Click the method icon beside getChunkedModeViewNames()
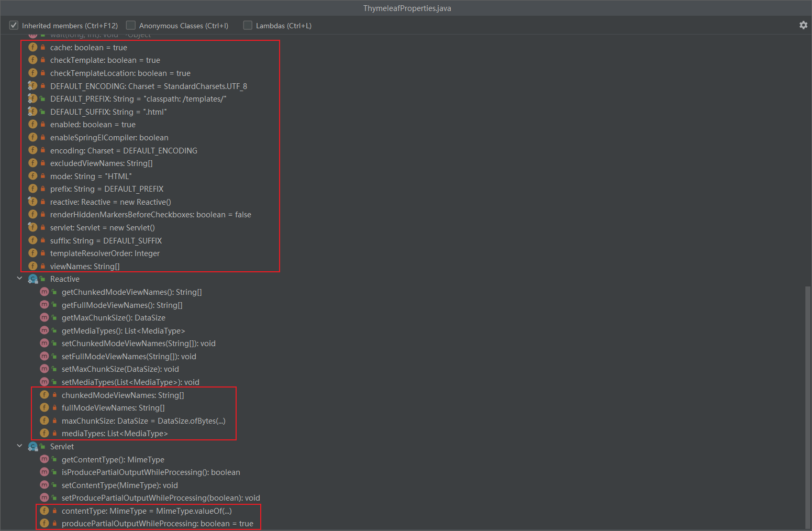Image resolution: width=812 pixels, height=531 pixels. pyautogui.click(x=45, y=292)
